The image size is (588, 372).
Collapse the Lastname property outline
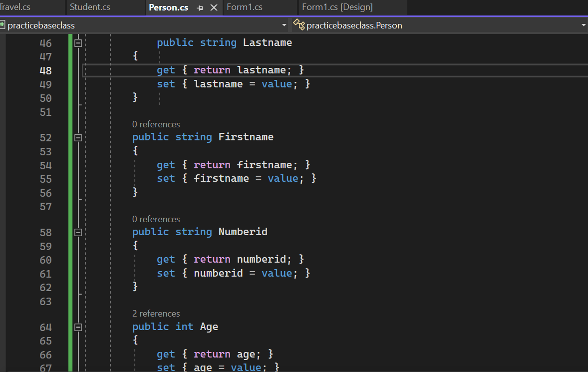point(78,42)
